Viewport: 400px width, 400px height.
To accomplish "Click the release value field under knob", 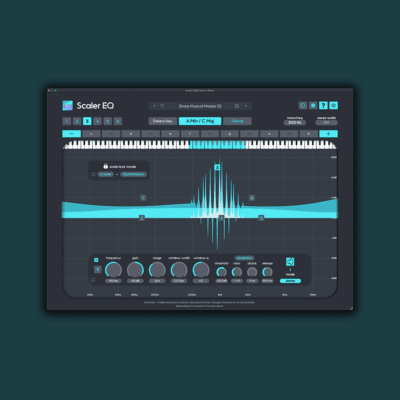I will tap(267, 281).
